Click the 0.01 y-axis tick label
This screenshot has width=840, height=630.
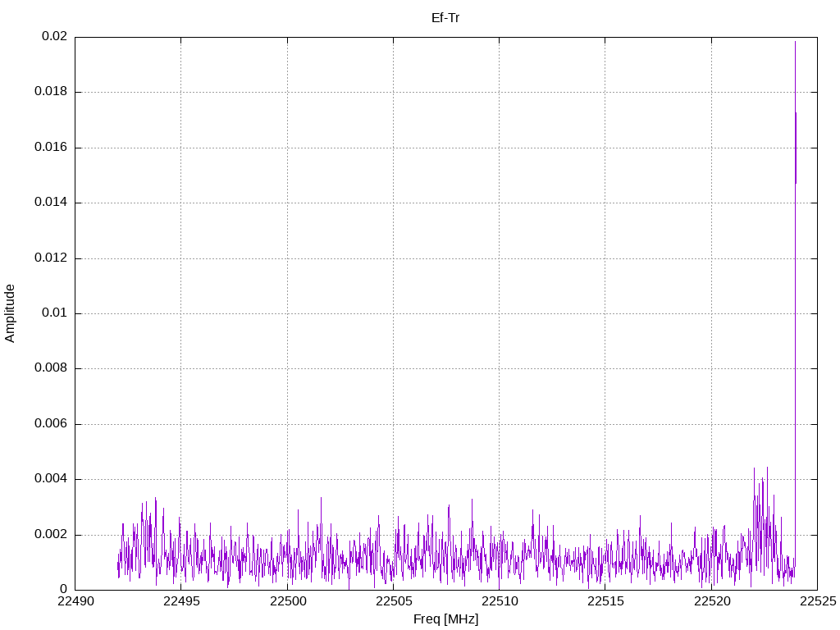(x=55, y=313)
